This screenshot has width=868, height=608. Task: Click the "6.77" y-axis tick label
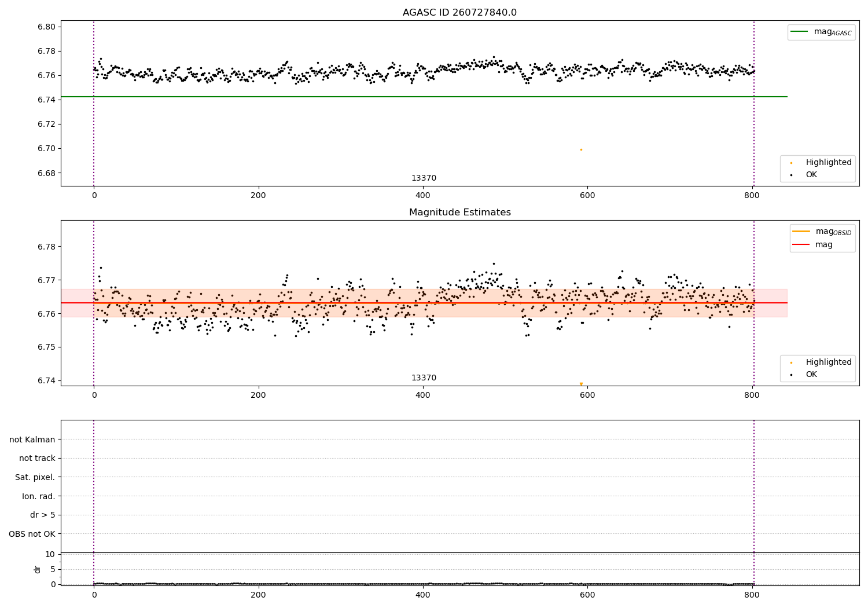pyautogui.click(x=46, y=281)
